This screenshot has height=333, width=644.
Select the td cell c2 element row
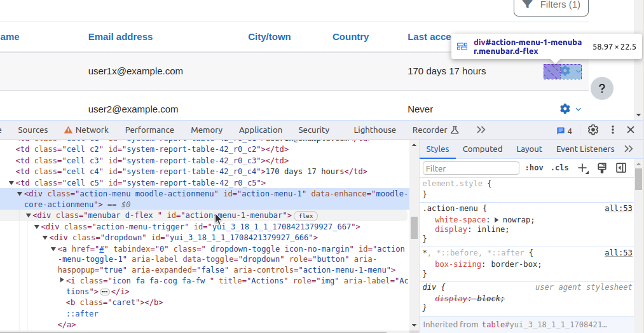tap(152, 149)
